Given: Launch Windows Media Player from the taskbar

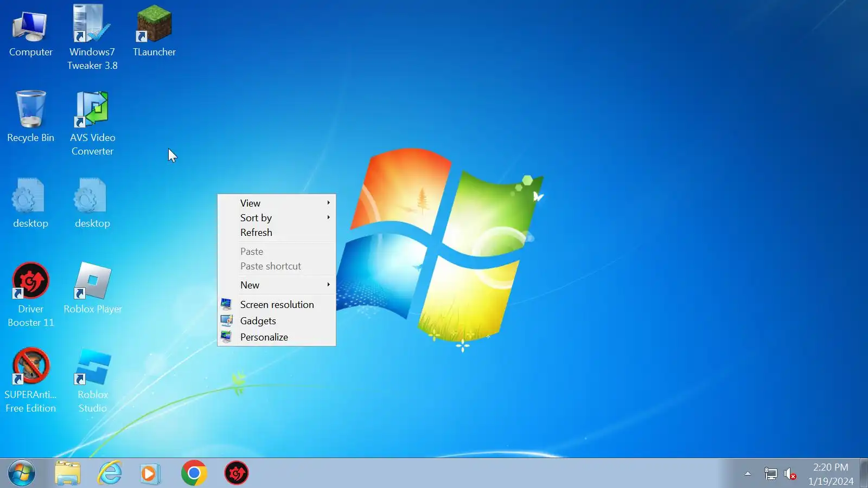Looking at the screenshot, I should (150, 473).
